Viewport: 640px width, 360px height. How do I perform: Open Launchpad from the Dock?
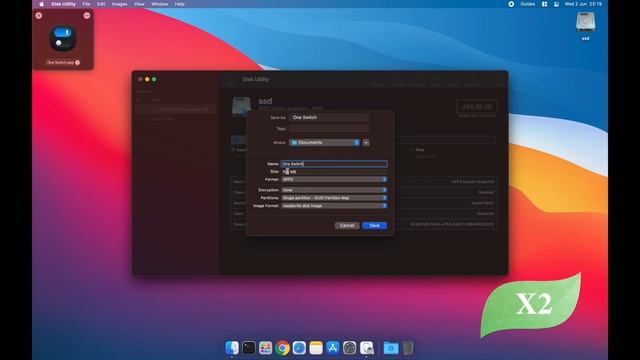pyautogui.click(x=265, y=348)
